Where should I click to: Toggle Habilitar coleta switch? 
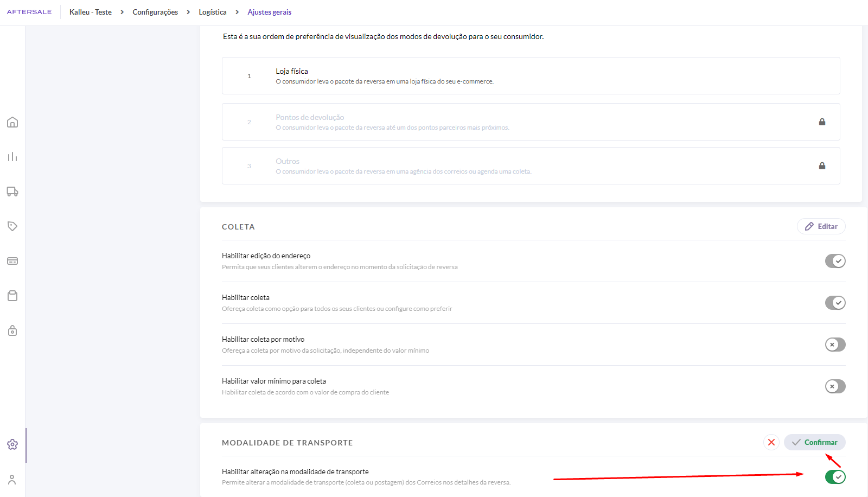click(835, 303)
